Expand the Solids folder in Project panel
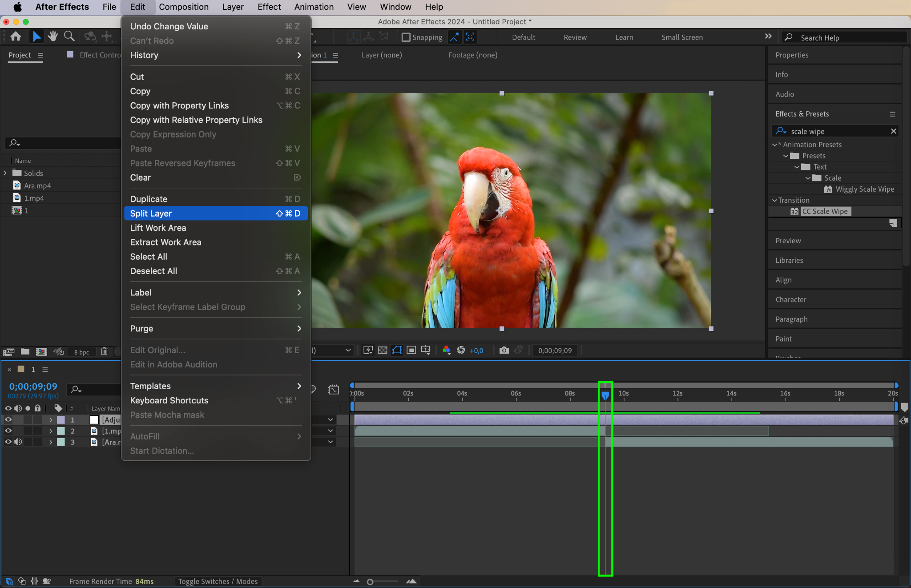This screenshot has width=911, height=588. [x=5, y=173]
